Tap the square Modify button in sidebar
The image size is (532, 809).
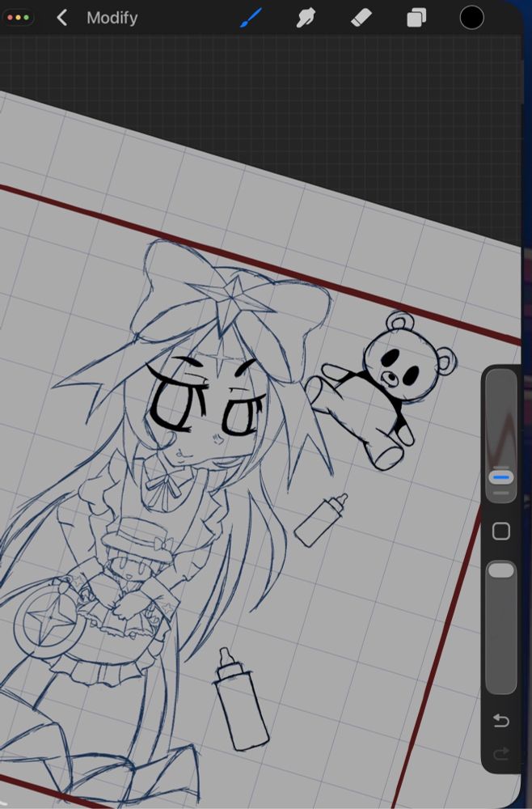(x=501, y=531)
